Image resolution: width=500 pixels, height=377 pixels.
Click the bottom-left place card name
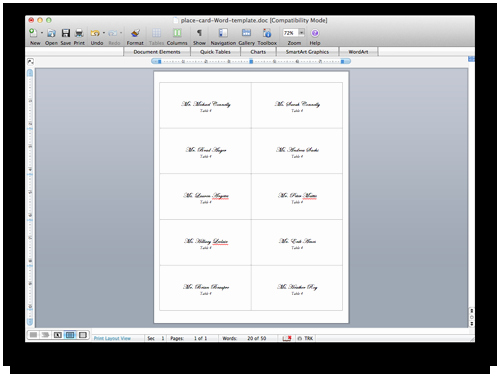coord(206,287)
